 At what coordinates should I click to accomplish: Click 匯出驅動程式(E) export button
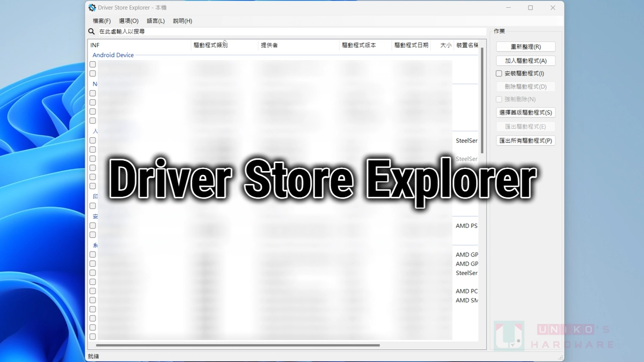[x=526, y=127]
